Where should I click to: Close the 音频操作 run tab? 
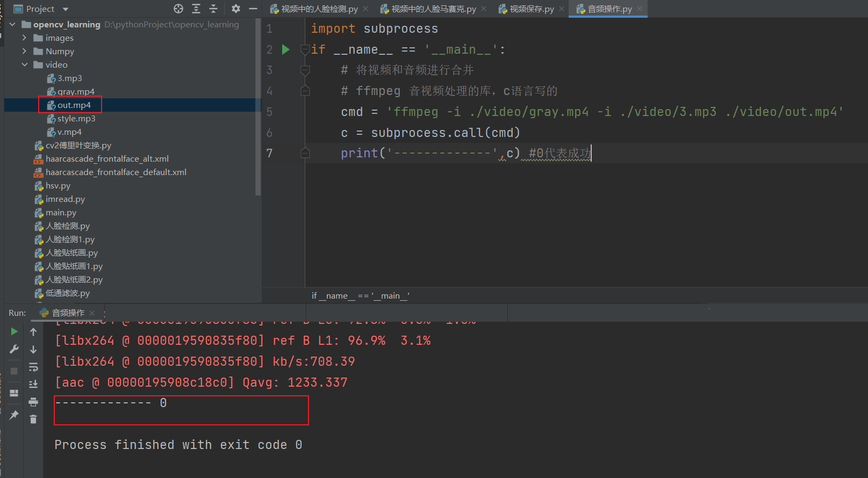coord(92,313)
